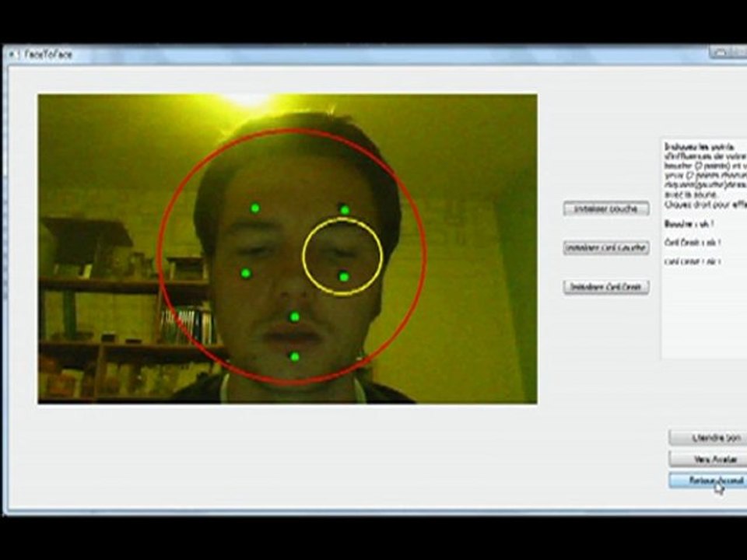747x560 pixels.
Task: Select the green tracking point on the chin
Action: tap(294, 356)
